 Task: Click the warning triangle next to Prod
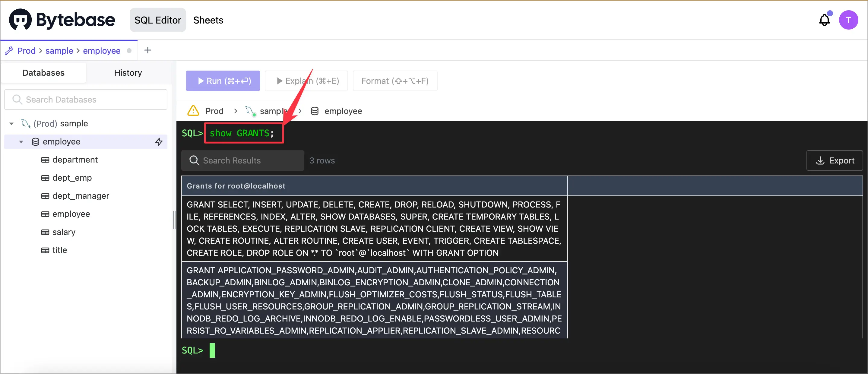193,110
